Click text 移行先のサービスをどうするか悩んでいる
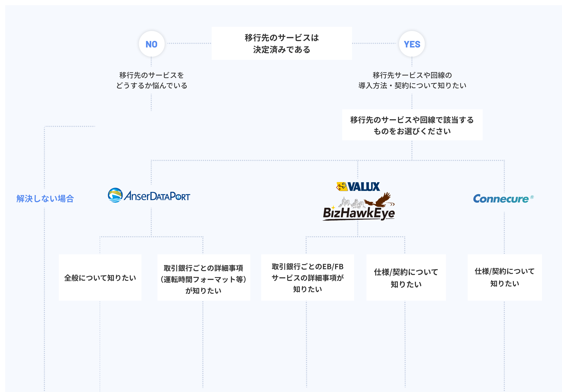The image size is (562, 392). point(152,80)
